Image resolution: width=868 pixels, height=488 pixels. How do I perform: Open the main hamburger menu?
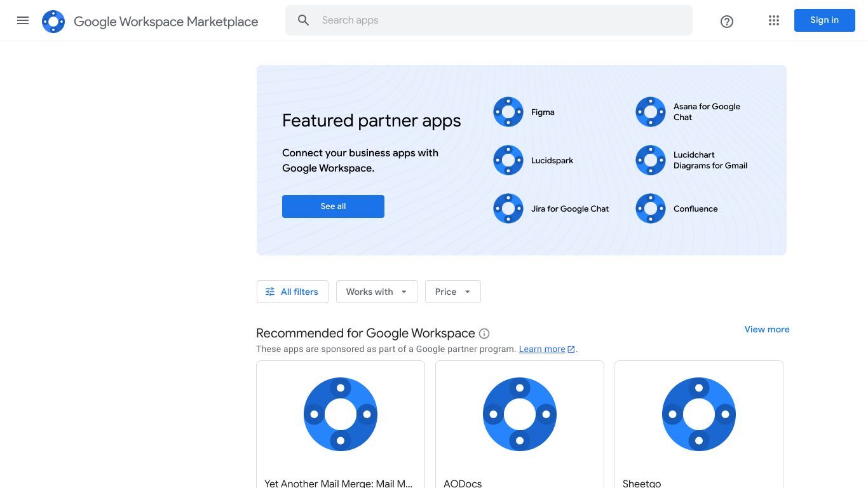click(23, 20)
